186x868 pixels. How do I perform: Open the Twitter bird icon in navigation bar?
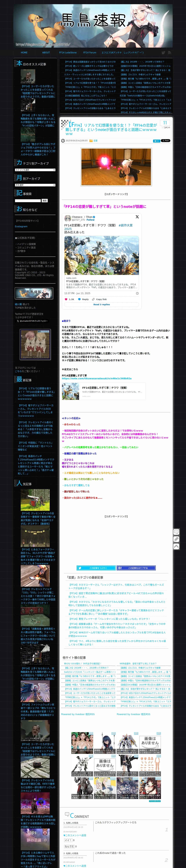coord(163,53)
